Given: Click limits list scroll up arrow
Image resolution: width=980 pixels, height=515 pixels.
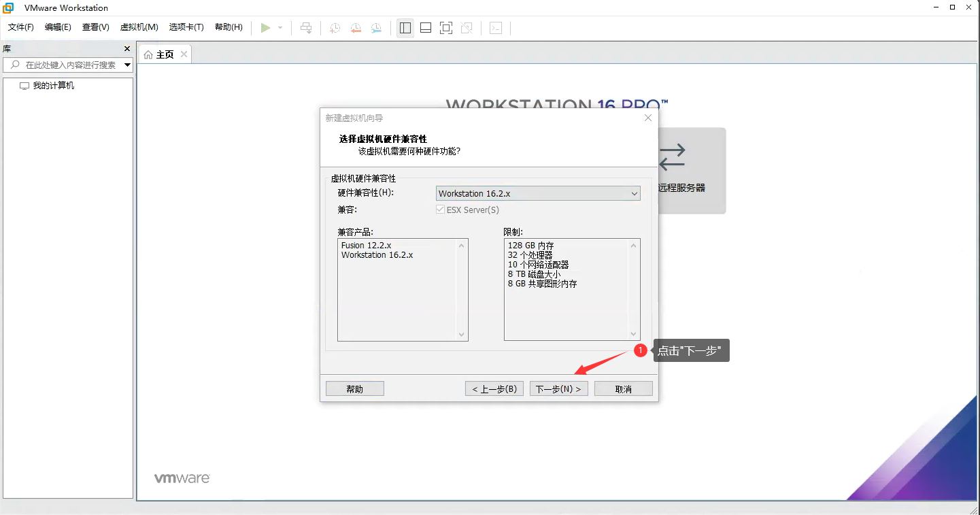Looking at the screenshot, I should point(634,246).
